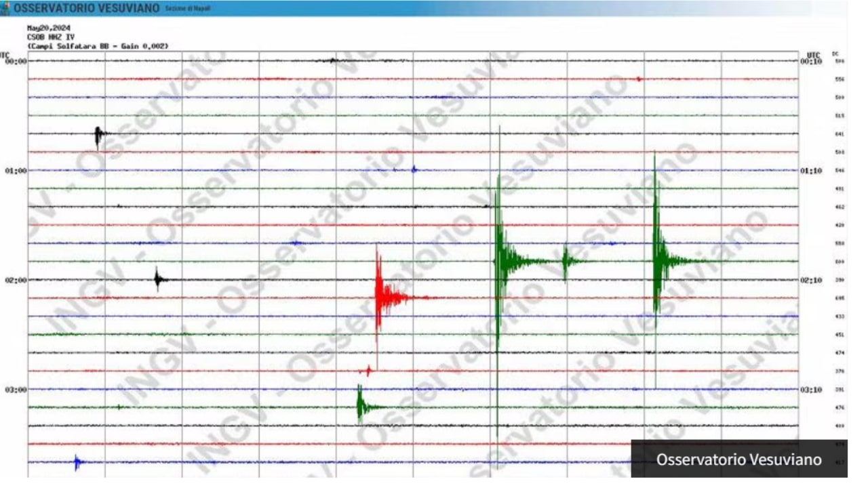Select the date 'May20,2024' label
868x488 pixels.
click(x=49, y=28)
